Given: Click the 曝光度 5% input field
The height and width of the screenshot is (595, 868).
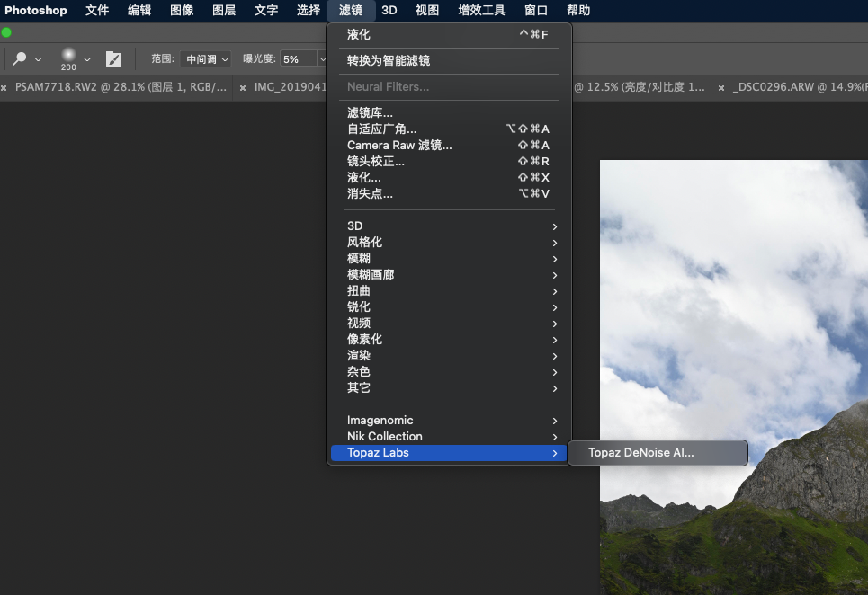Looking at the screenshot, I should coord(298,58).
